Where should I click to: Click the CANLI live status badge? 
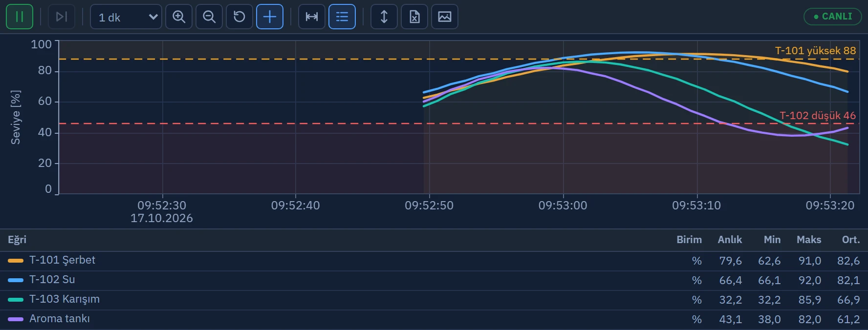[x=833, y=17]
